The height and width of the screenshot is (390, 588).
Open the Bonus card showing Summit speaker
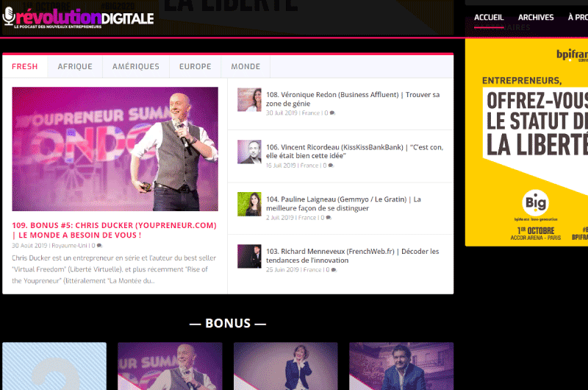[170, 366]
